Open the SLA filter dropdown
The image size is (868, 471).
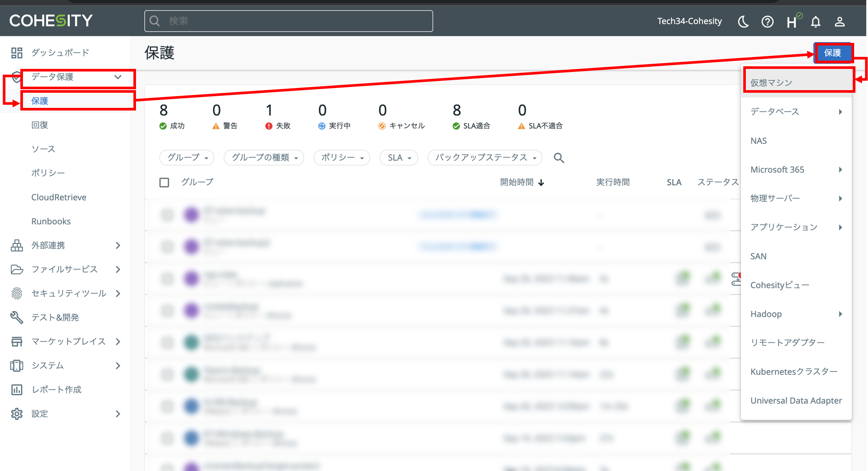[x=399, y=158]
